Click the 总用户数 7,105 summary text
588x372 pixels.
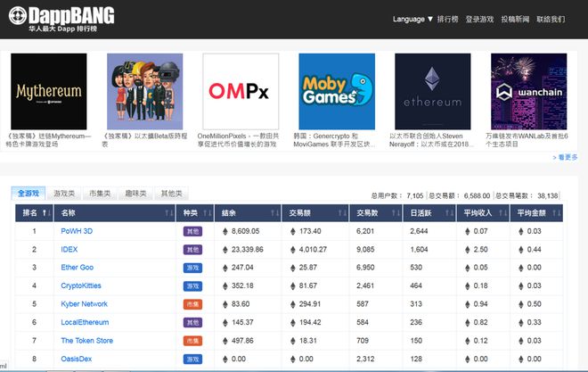pyautogui.click(x=397, y=195)
